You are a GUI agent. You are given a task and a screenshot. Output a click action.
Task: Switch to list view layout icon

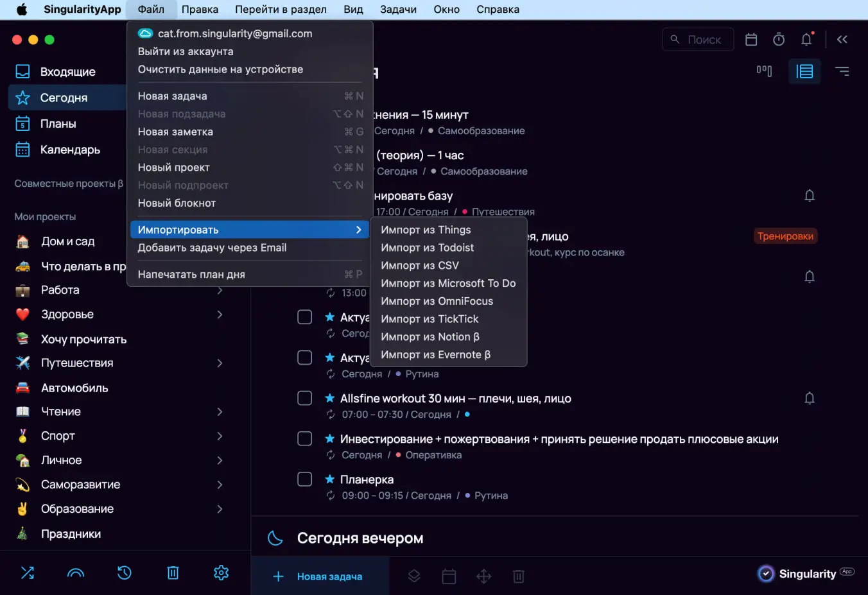(804, 71)
